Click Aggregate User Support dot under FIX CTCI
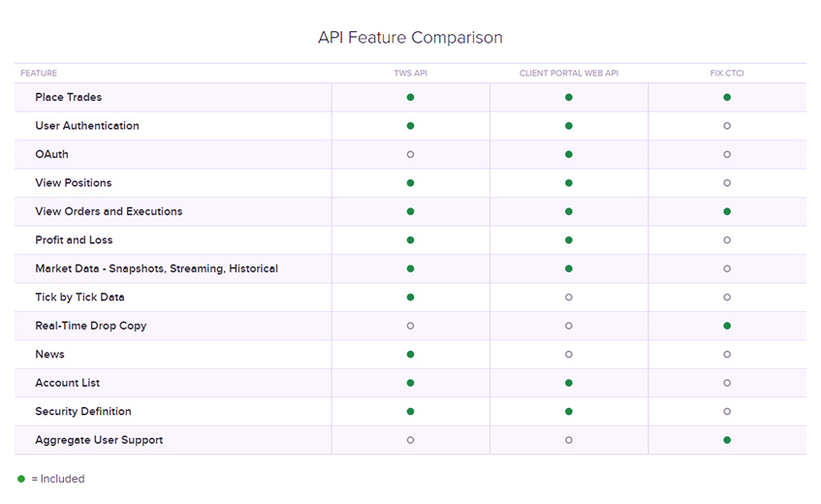This screenshot has height=504, width=821. 727,440
